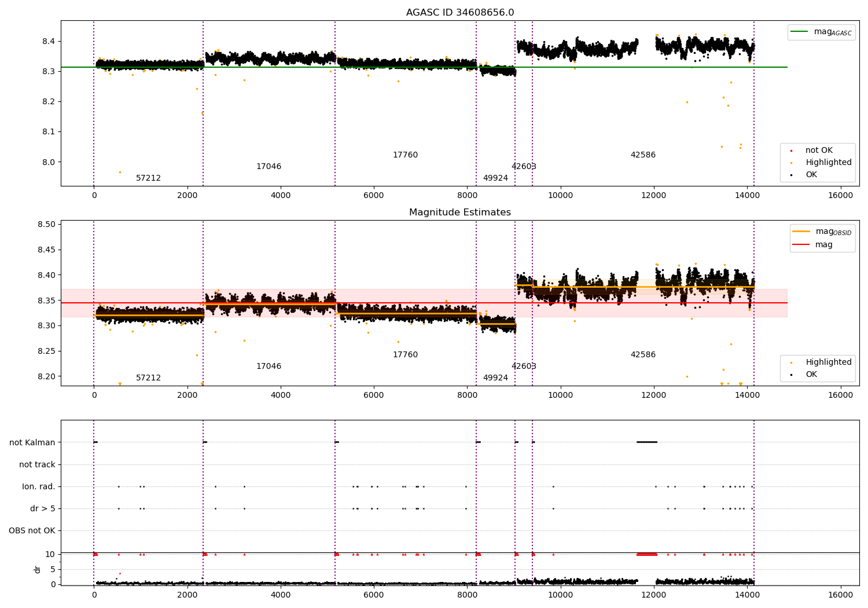Click the 12000 x-axis tick under the dr plot
Screen dimensions: 868x608
coord(654,595)
